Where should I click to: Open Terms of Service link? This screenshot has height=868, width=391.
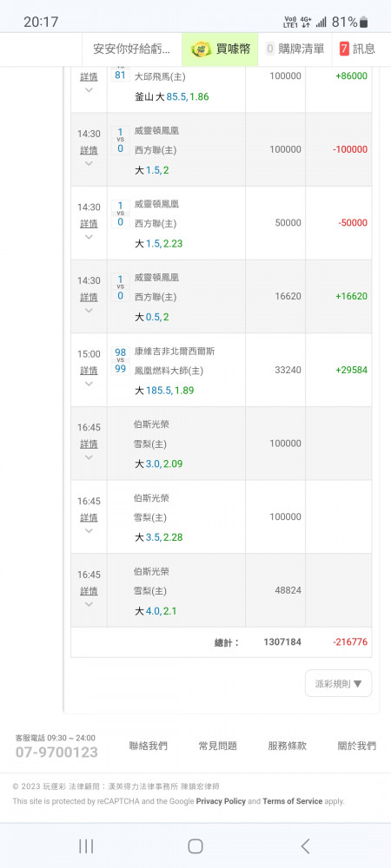(293, 801)
